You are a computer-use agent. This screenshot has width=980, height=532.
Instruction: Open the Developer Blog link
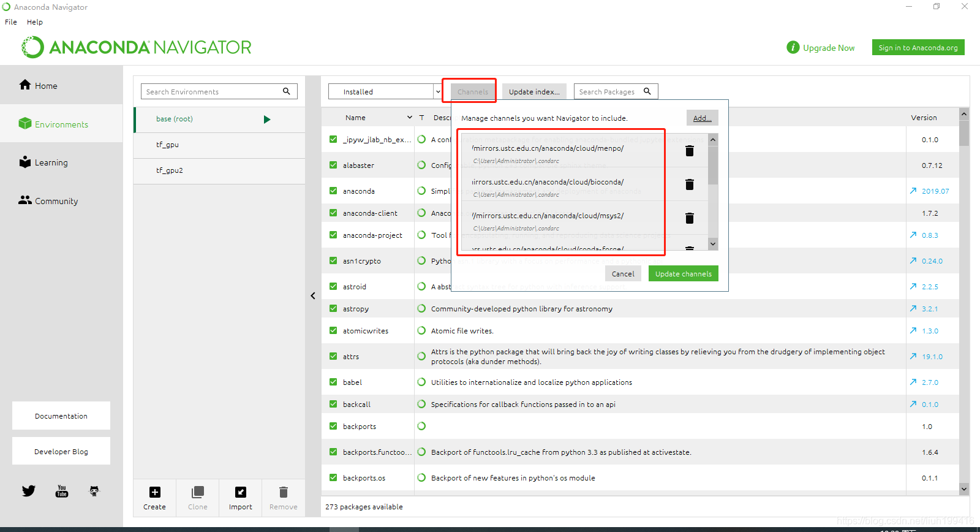[61, 451]
